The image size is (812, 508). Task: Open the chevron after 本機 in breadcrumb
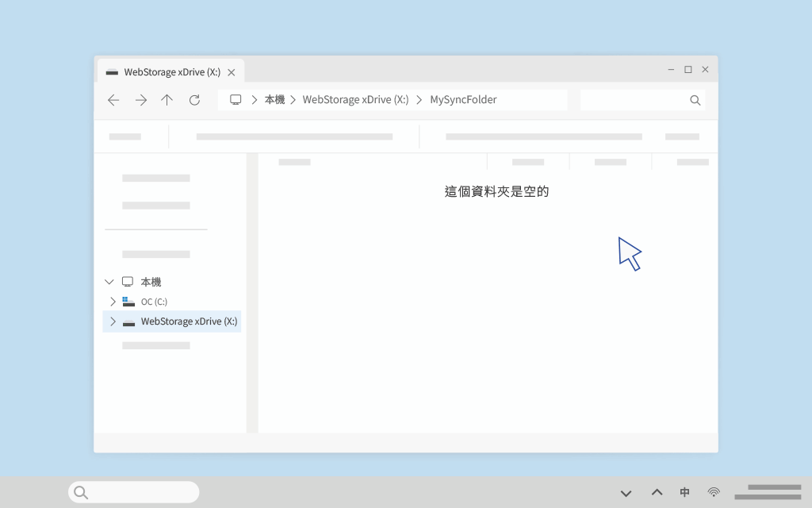[x=293, y=99]
